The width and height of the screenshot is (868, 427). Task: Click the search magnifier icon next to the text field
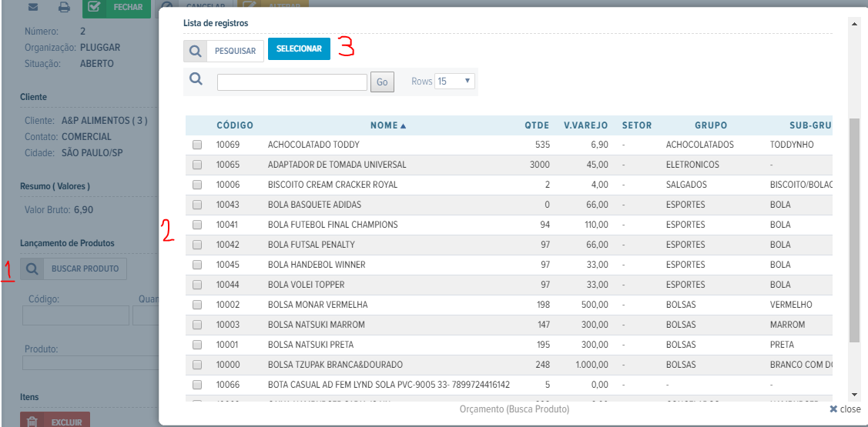(x=196, y=79)
